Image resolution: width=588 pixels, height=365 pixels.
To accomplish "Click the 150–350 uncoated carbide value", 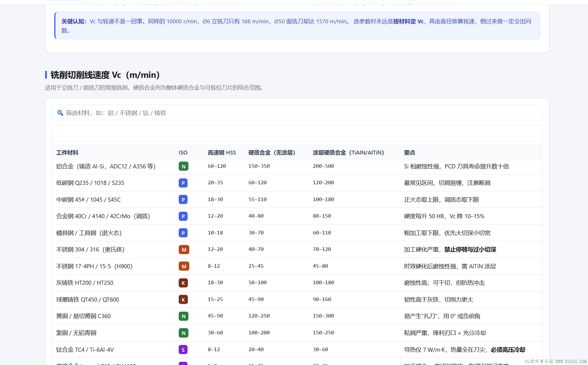I will click(259, 166).
